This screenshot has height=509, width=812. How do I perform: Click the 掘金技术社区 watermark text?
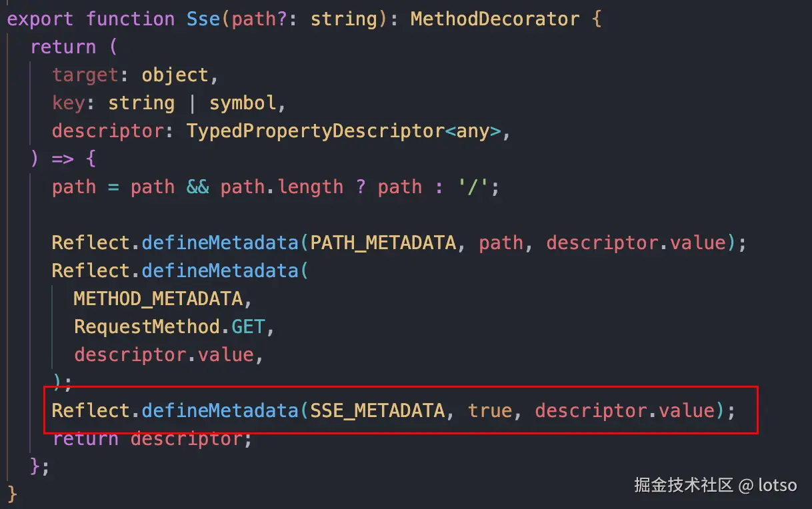683,484
